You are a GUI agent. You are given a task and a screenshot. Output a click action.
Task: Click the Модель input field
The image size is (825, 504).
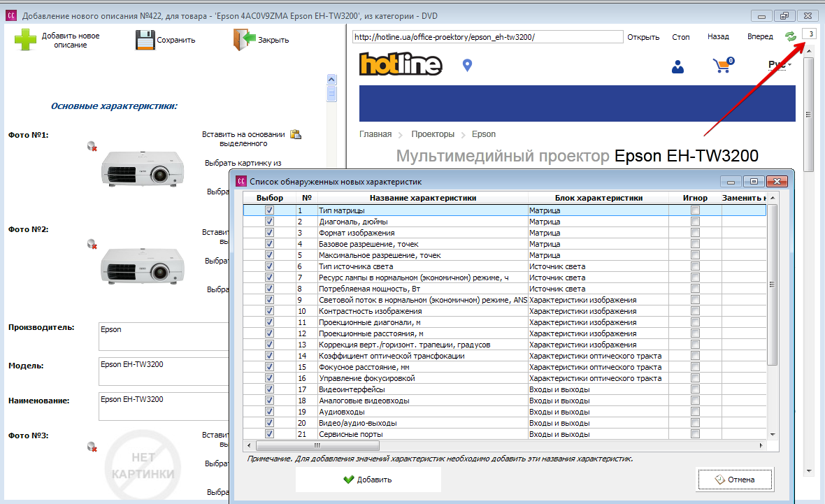(x=164, y=371)
